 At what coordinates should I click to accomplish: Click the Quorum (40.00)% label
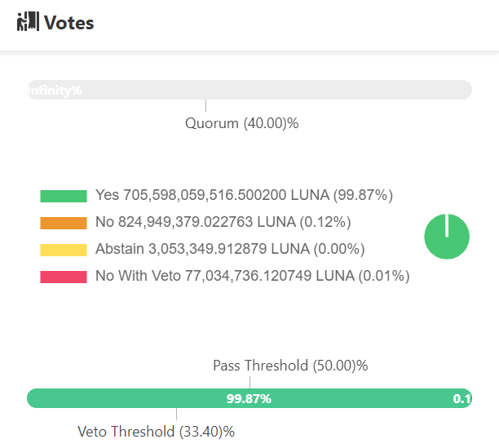click(x=242, y=124)
